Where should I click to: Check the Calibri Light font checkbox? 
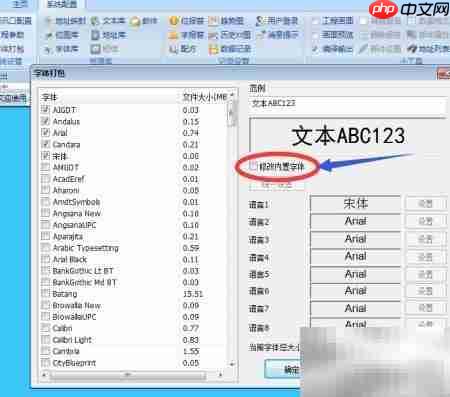tap(45, 340)
